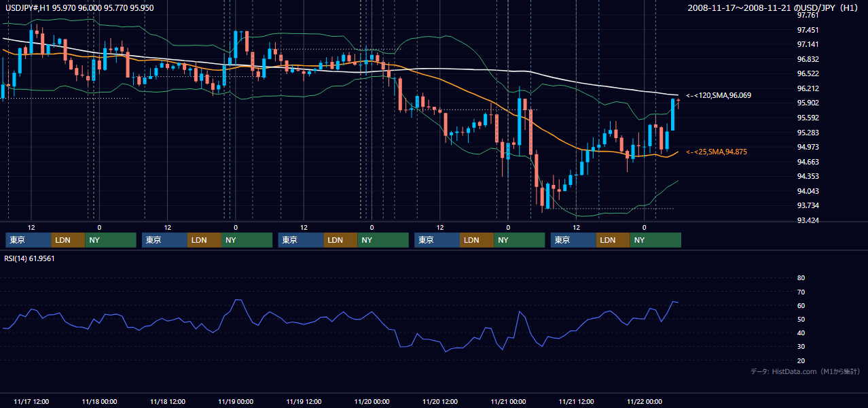
Task: Click price axis value 97.451
Action: click(x=808, y=31)
